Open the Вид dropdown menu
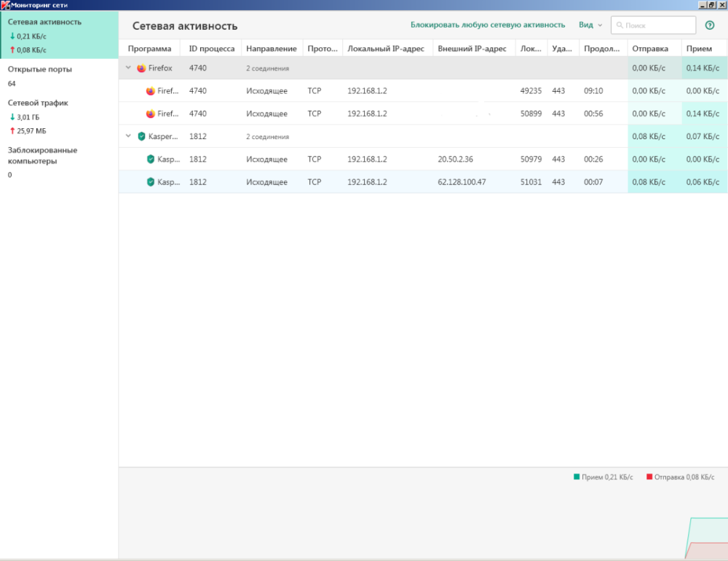 tap(590, 25)
